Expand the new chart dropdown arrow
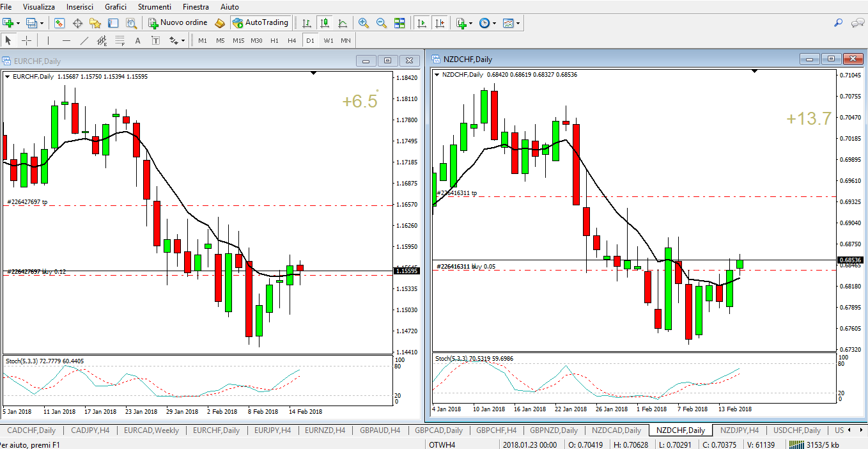 (x=18, y=23)
